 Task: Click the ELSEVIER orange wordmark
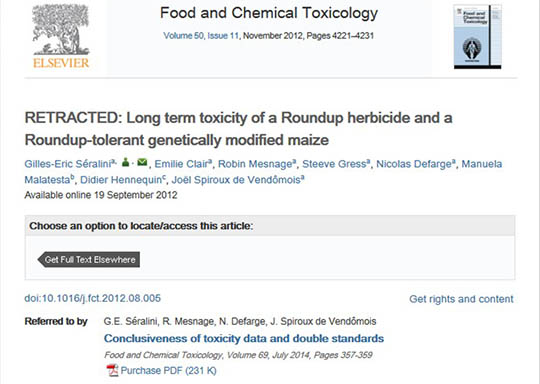(x=61, y=63)
